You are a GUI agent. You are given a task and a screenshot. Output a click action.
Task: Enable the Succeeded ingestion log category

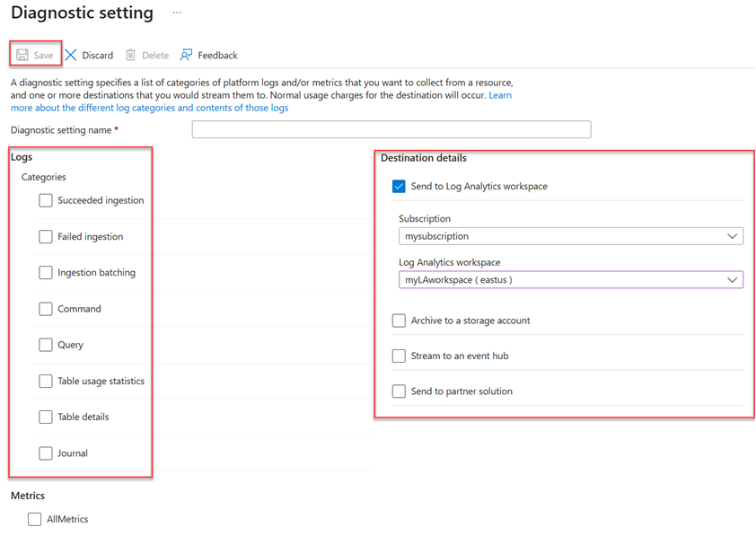(x=45, y=200)
